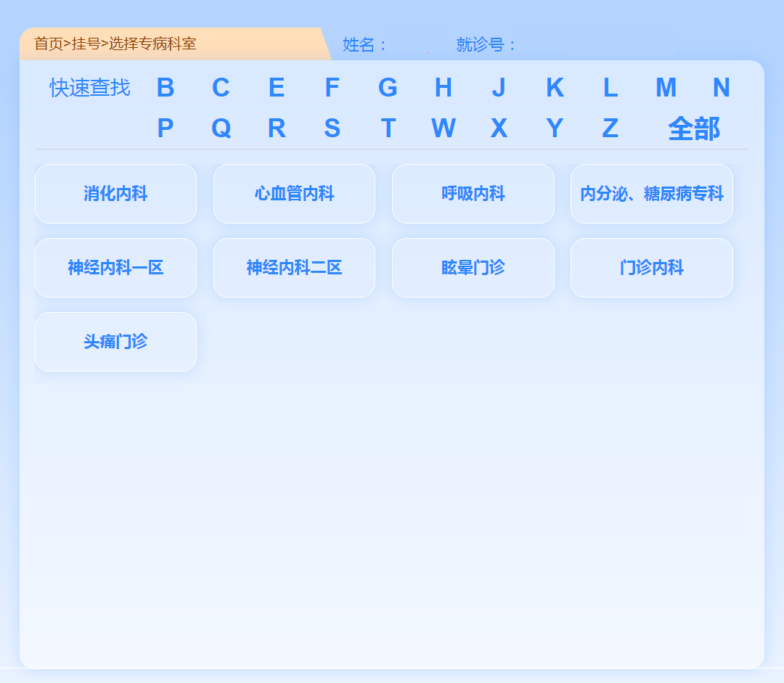Image resolution: width=784 pixels, height=683 pixels.
Task: Select the 消化内科 department button
Action: pos(115,194)
